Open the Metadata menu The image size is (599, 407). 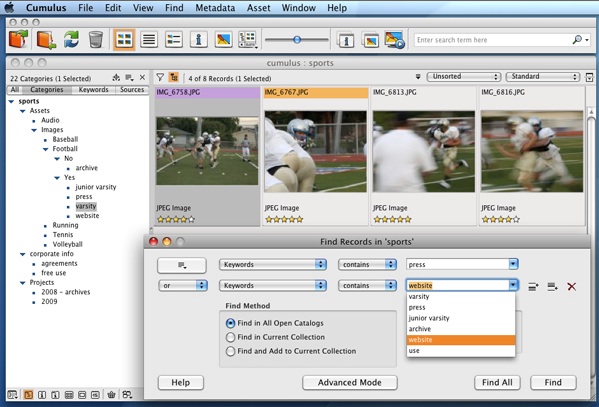click(215, 8)
